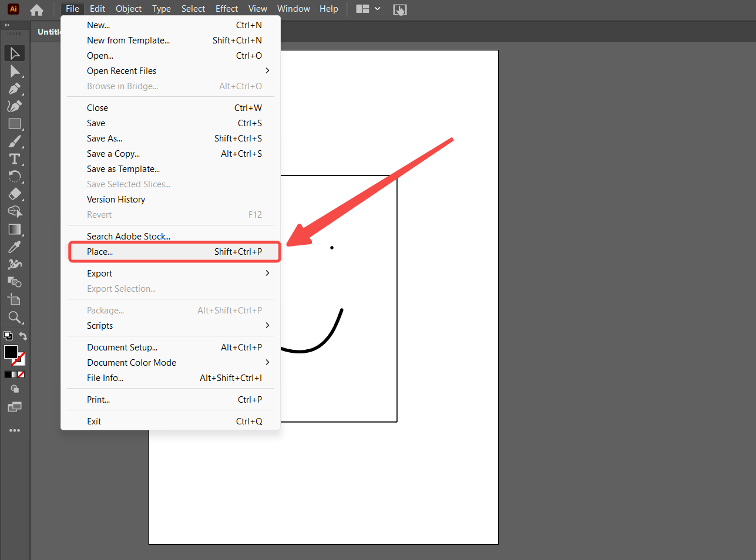Open Version History

point(170,200)
